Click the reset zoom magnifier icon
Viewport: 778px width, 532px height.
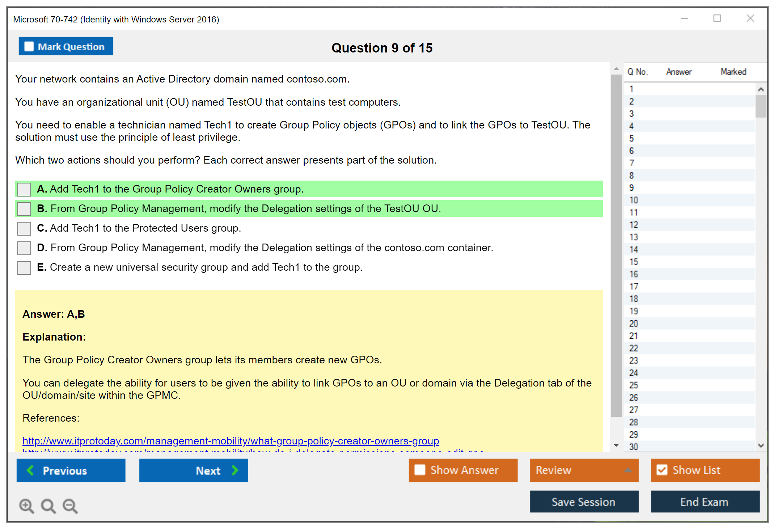[x=48, y=506]
